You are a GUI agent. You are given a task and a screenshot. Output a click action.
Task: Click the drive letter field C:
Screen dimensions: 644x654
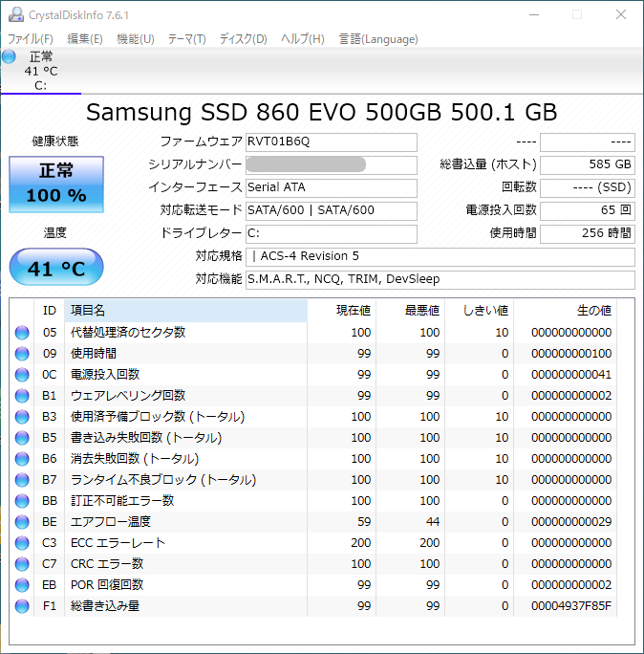click(x=332, y=234)
